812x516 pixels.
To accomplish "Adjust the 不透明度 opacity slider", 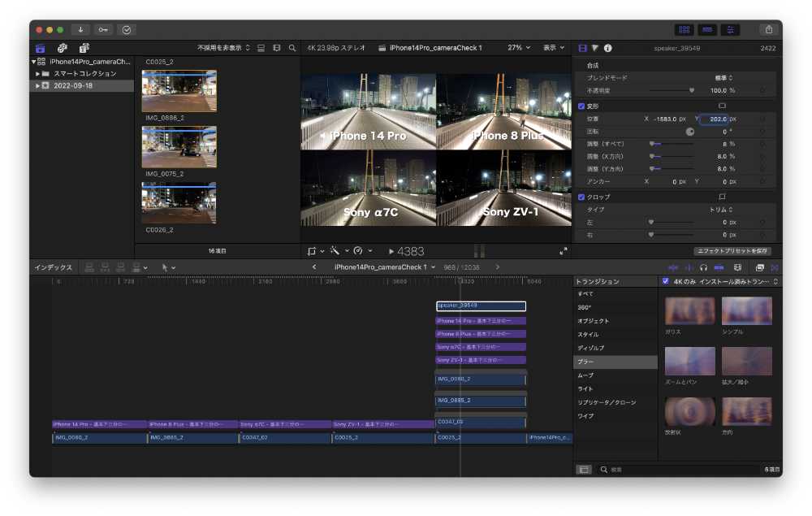I will (x=672, y=91).
